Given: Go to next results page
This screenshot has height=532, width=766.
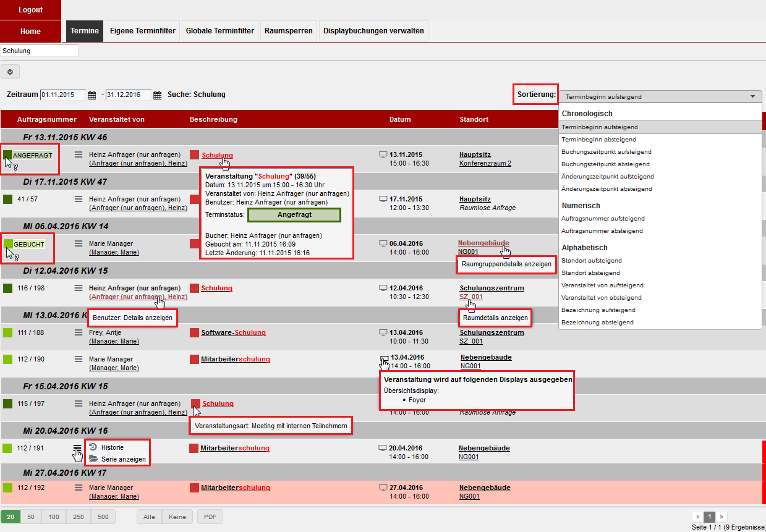Looking at the screenshot, I should click(721, 517).
